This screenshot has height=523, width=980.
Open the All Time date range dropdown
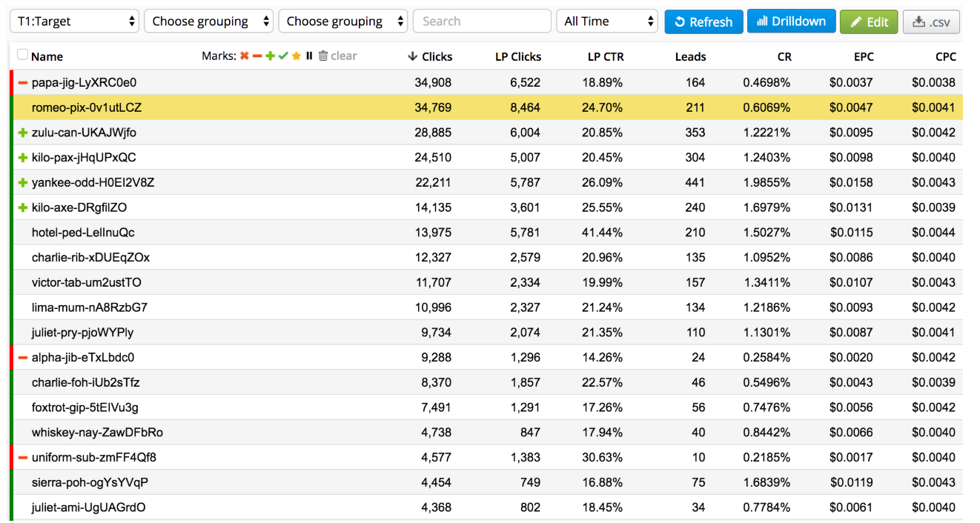[x=607, y=21]
